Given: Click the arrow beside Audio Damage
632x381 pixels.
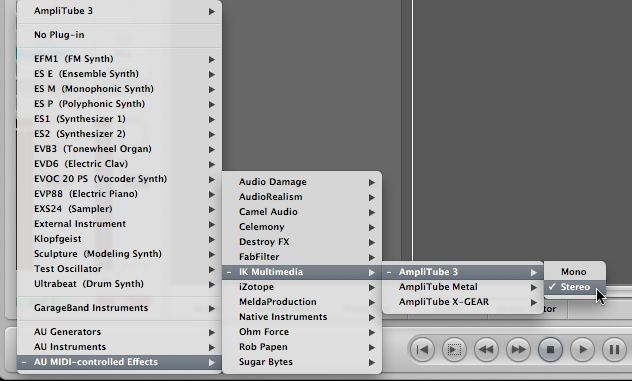Looking at the screenshot, I should tap(372, 182).
